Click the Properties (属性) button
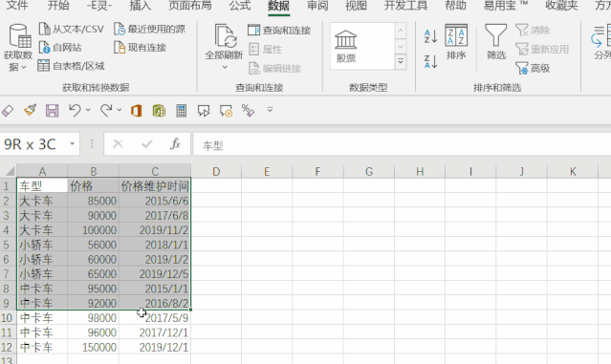Screen dimensions: 611x364 (265, 49)
